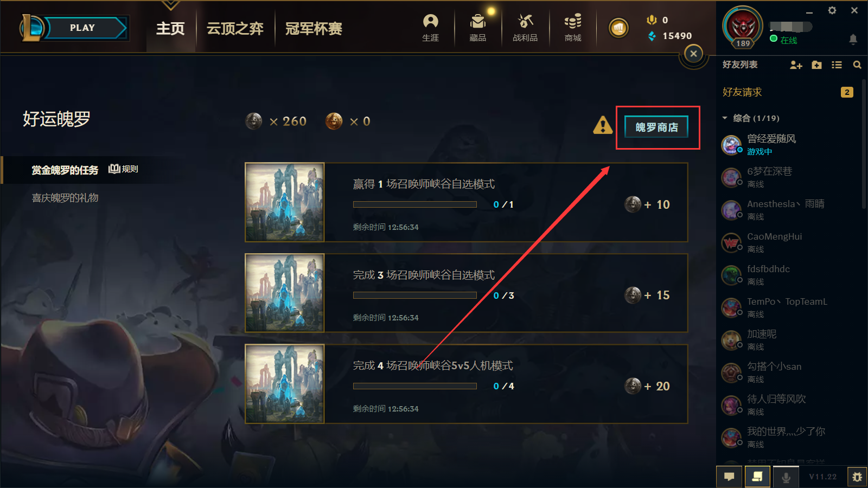Toggle the voice microphone button
The image size is (868, 488).
(786, 477)
